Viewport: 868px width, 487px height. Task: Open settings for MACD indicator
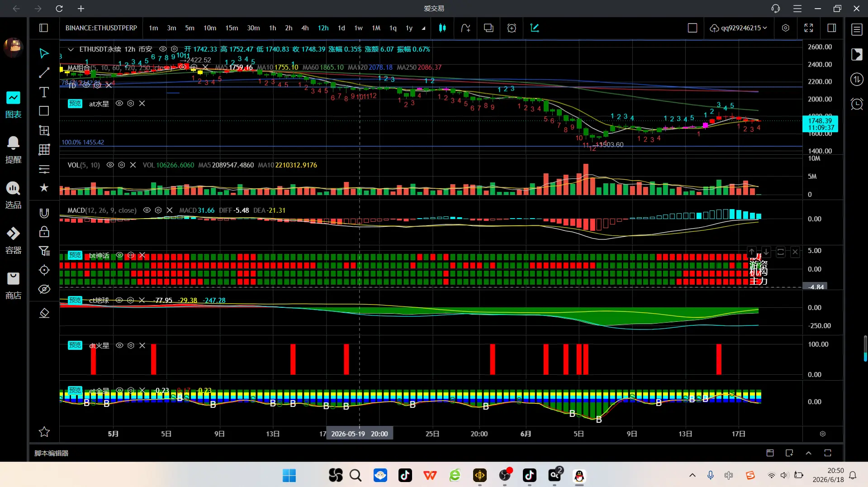point(158,210)
